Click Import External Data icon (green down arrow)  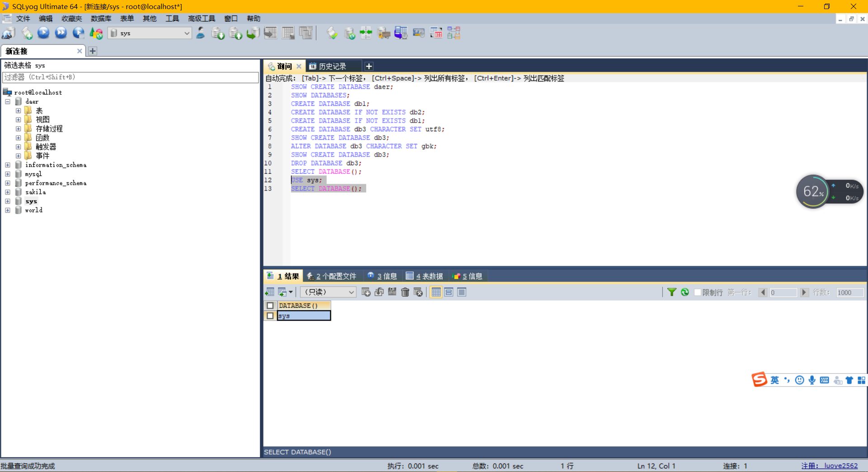(x=218, y=33)
